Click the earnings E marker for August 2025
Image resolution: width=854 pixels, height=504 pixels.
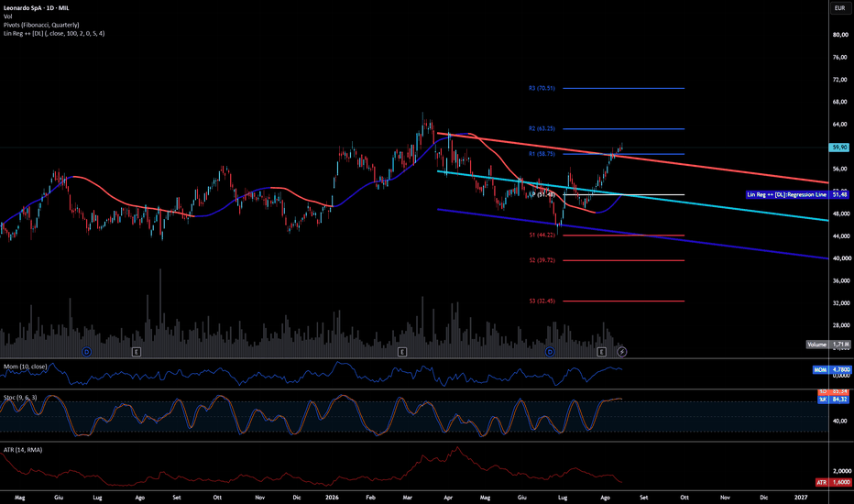(x=137, y=352)
